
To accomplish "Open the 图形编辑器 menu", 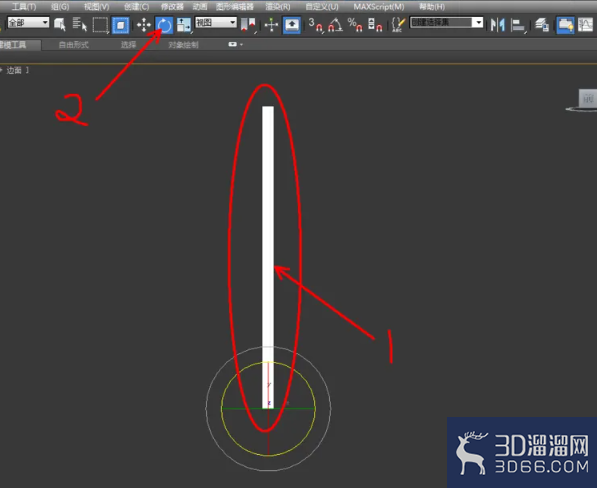I will click(235, 6).
